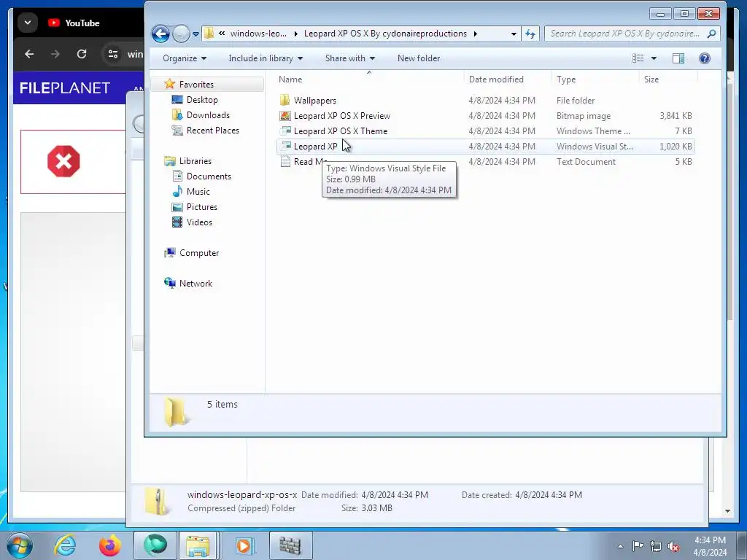
Task: Open the Windows Start button
Action: (x=20, y=545)
